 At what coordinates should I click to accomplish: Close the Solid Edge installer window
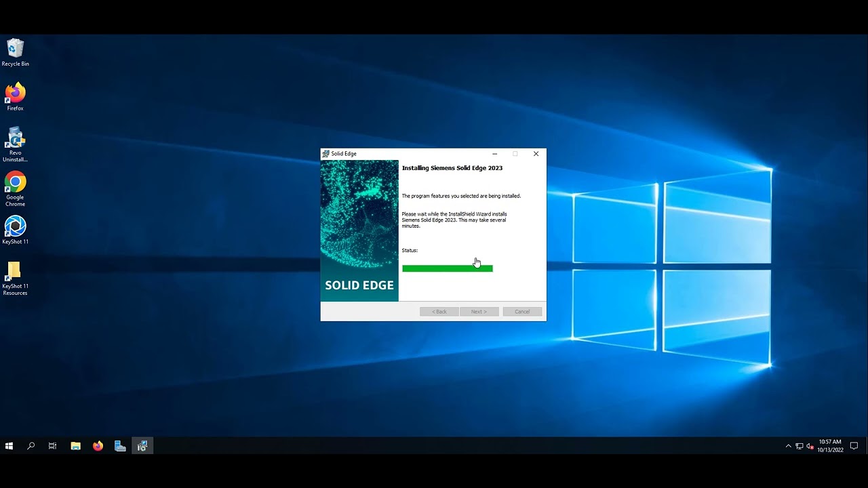pyautogui.click(x=536, y=154)
